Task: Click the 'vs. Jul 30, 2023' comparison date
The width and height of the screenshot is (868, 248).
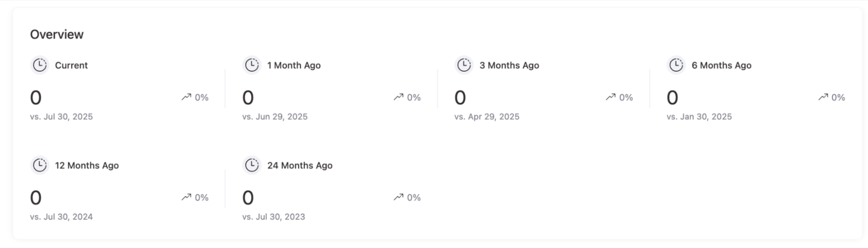Action: click(274, 217)
